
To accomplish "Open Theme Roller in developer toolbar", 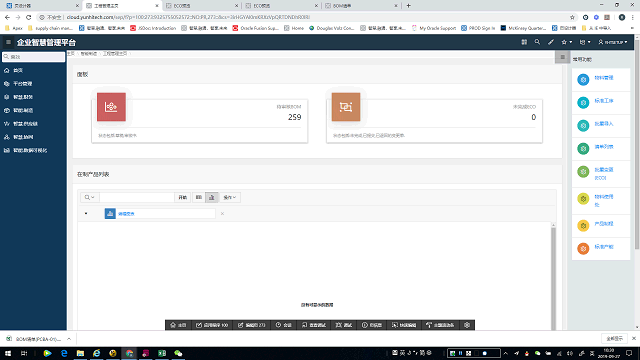I will coord(440,325).
